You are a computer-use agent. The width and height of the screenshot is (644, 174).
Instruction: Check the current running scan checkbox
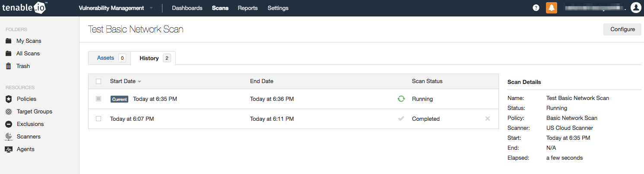(98, 99)
